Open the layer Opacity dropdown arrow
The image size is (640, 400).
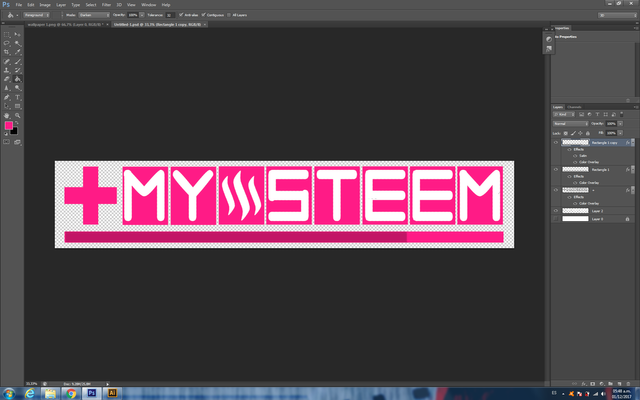pos(620,124)
